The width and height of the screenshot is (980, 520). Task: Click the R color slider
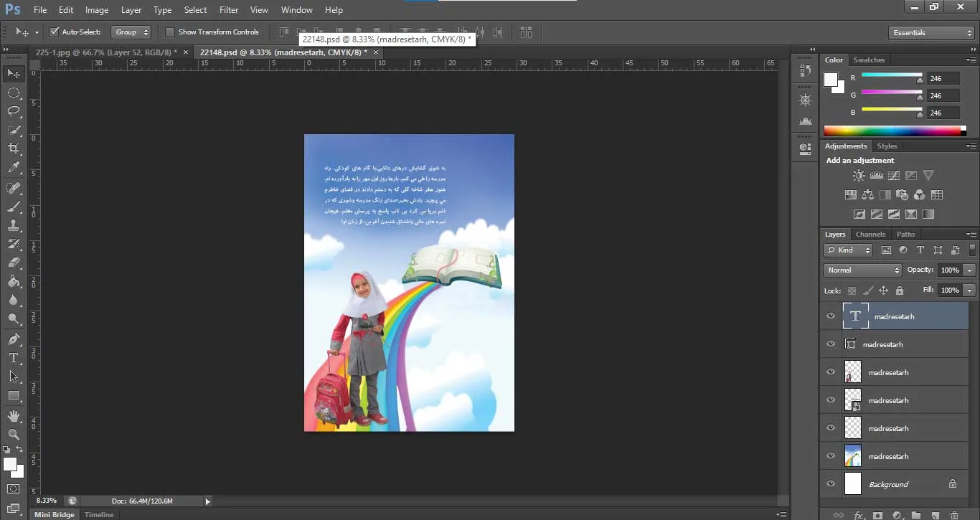tap(892, 75)
